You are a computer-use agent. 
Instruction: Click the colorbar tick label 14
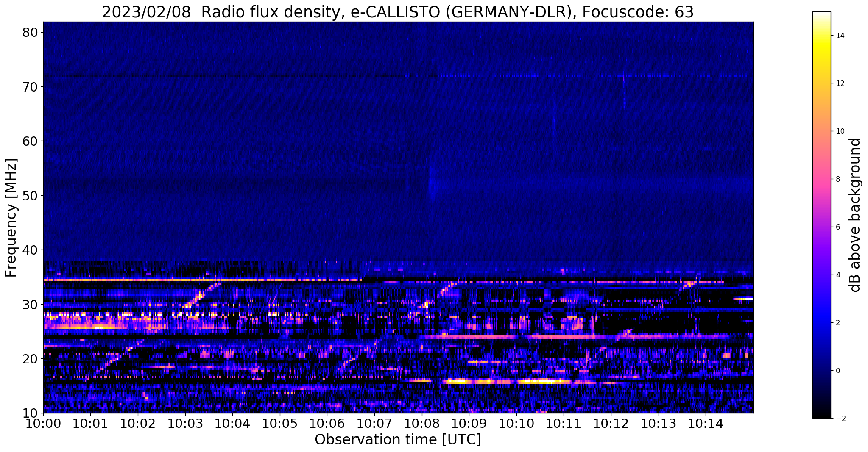pyautogui.click(x=840, y=36)
